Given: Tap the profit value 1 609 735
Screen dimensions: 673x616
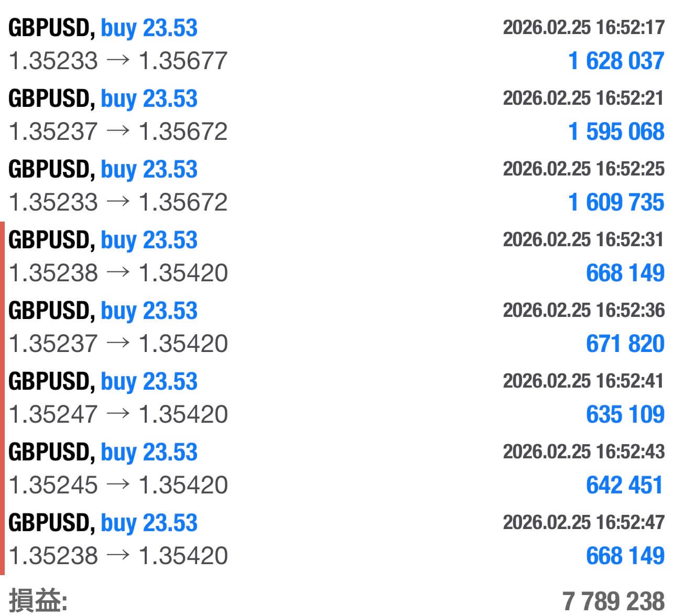Looking at the screenshot, I should [x=616, y=202].
